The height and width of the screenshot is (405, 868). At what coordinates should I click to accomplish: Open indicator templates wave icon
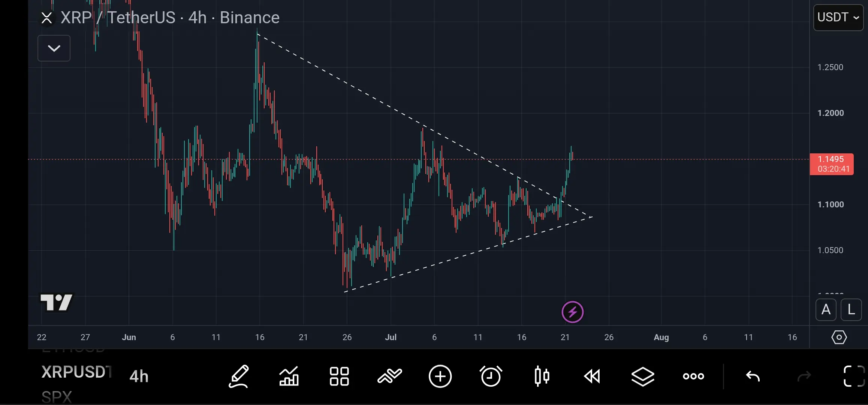[390, 376]
